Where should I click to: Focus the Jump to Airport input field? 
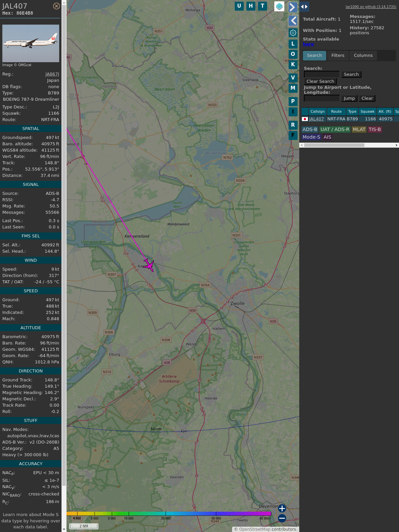tap(322, 98)
